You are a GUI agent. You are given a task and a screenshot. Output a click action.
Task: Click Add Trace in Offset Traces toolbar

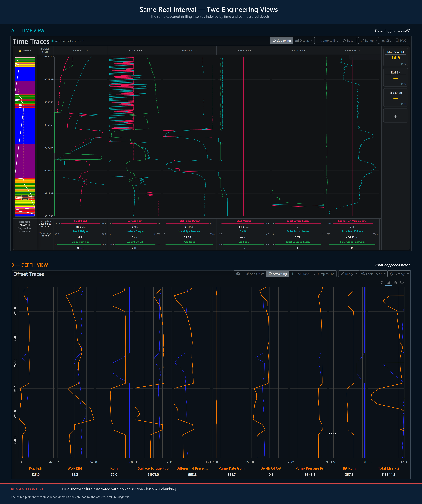[300, 274]
